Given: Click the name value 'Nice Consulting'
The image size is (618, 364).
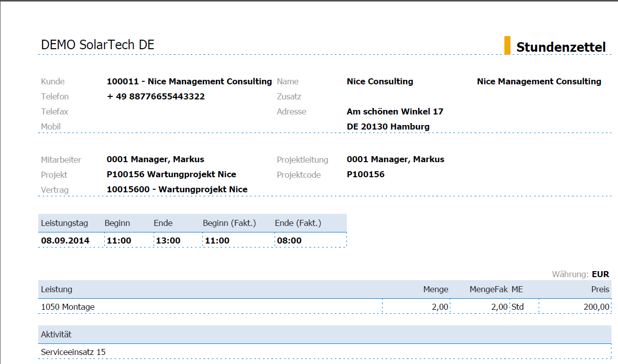Looking at the screenshot, I should pos(380,81).
